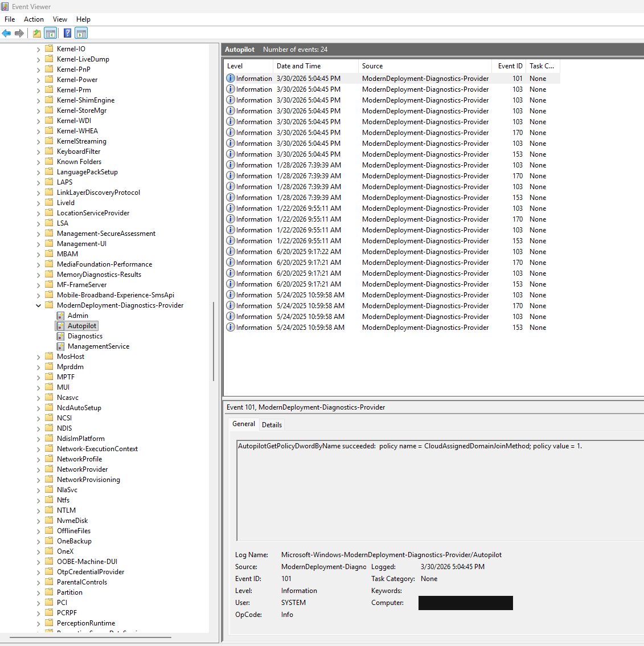Click the blue Help toolbar icon
Image resolution: width=644 pixels, height=646 pixels.
pos(68,34)
